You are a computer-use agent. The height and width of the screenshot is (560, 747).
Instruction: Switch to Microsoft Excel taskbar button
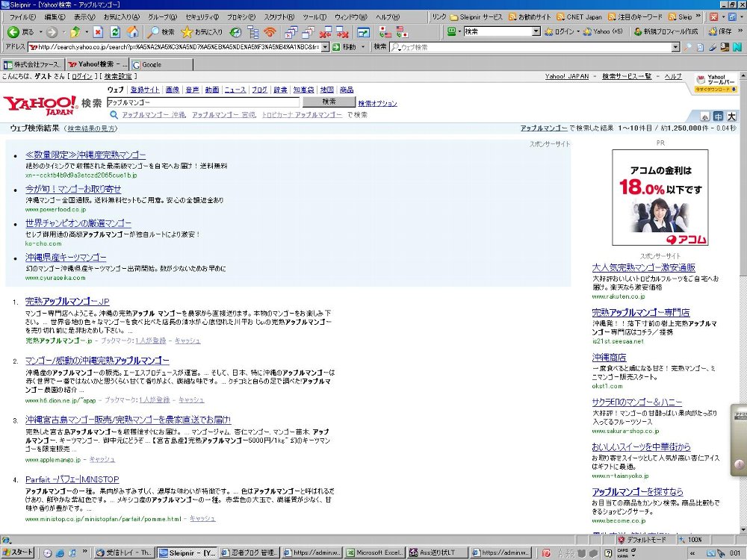click(x=374, y=553)
